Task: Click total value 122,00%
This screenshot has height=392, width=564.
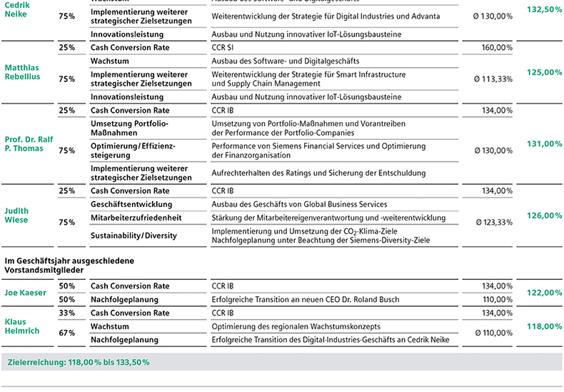Action: [x=544, y=293]
